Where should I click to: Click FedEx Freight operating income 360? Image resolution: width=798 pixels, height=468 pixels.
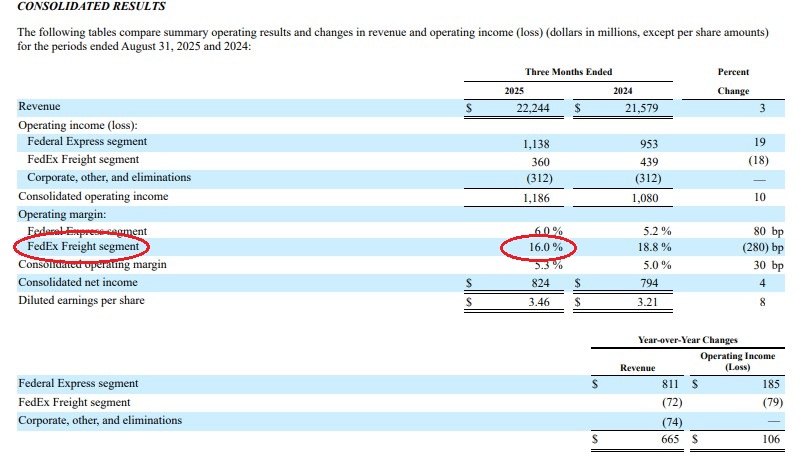pyautogui.click(x=540, y=162)
